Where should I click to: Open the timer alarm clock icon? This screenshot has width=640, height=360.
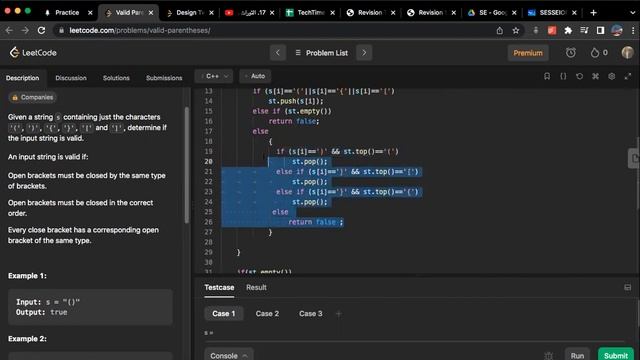[571, 53]
